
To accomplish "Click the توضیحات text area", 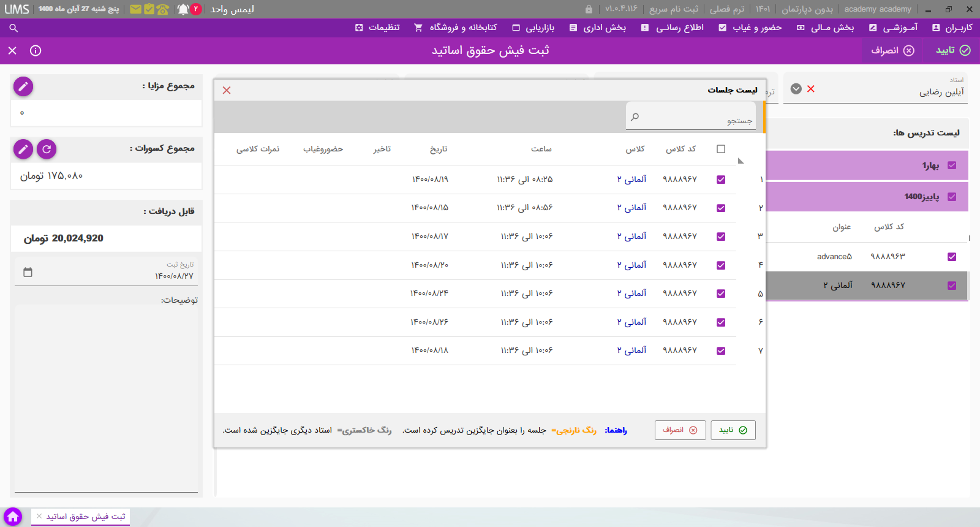I will coord(107,398).
